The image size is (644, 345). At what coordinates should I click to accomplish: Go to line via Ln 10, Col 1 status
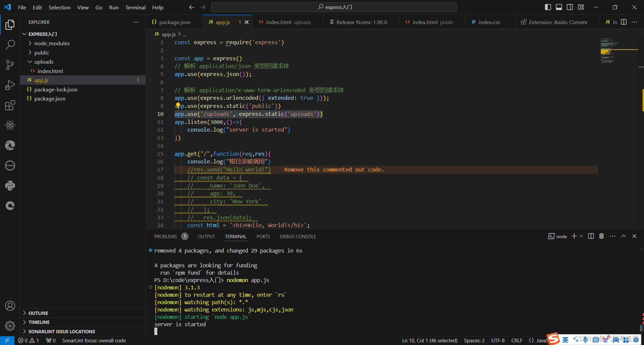tap(430, 340)
